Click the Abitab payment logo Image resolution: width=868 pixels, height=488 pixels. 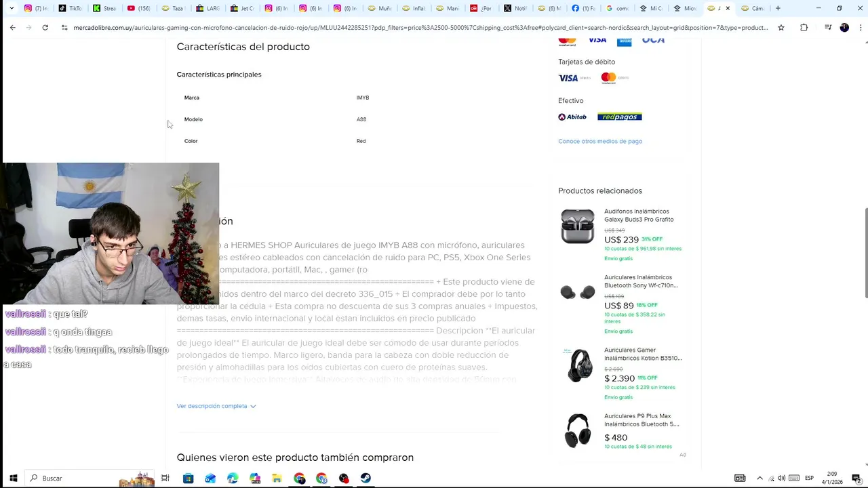[572, 117]
